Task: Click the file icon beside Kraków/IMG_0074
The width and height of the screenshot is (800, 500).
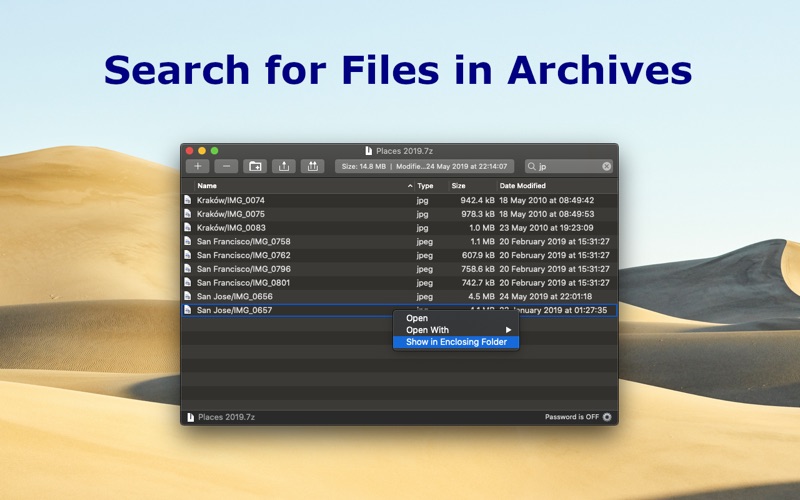Action: (x=187, y=200)
